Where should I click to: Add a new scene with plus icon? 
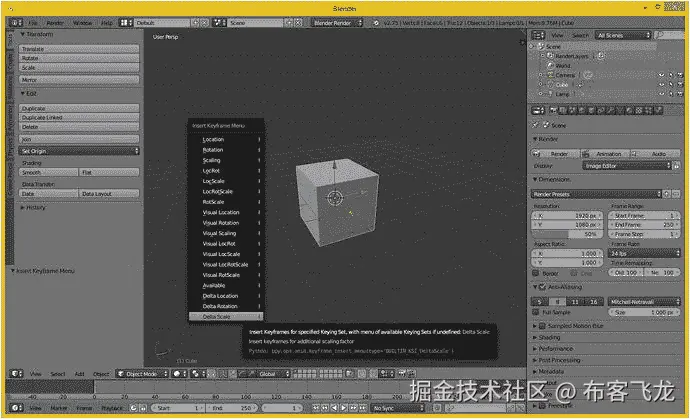(290, 22)
